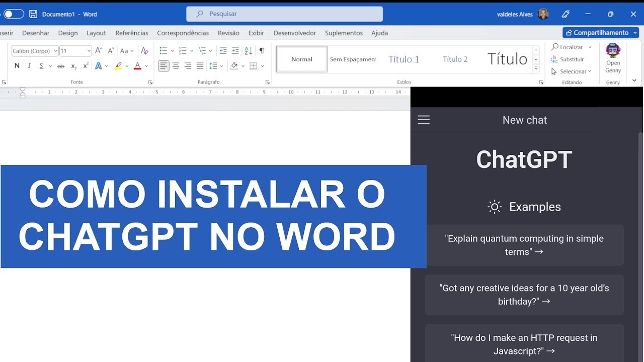Open the Exibir tab

tap(256, 33)
